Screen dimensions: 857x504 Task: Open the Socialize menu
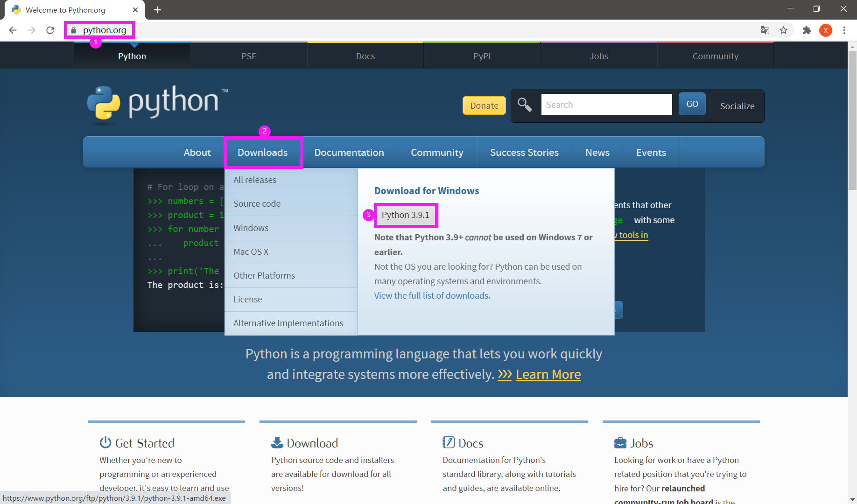point(737,106)
